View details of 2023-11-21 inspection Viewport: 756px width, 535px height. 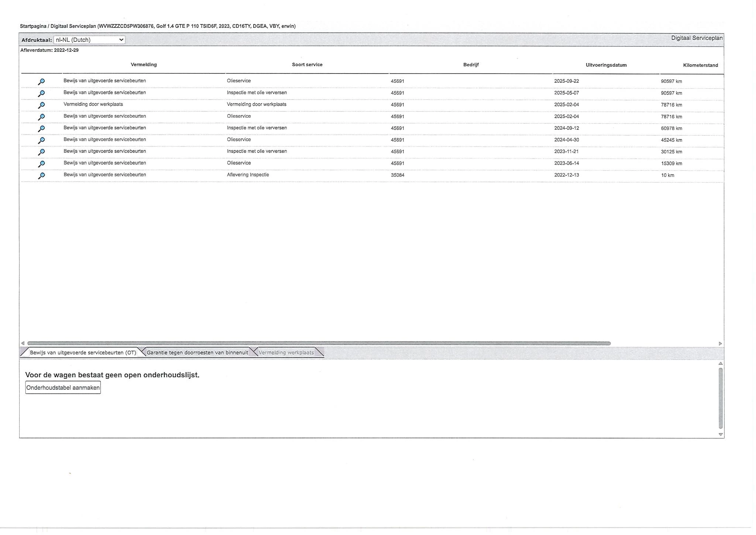point(41,152)
